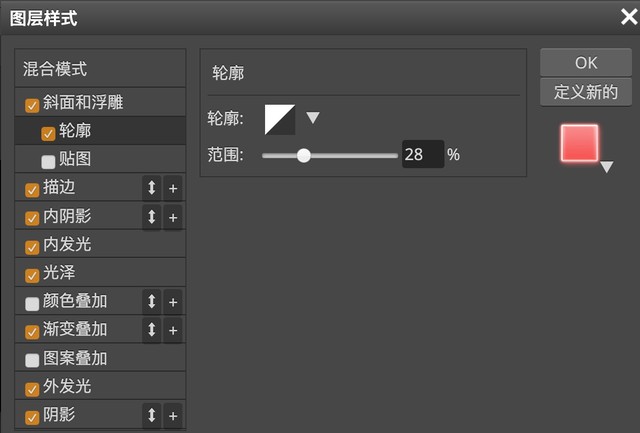The width and height of the screenshot is (640, 433).
Task: Click the reorder arrows beside 渐变叠加
Action: 152,330
